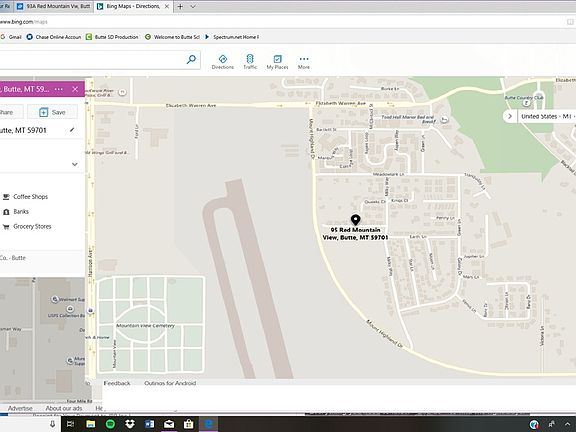Open the Chase Online Account bookmark
The height and width of the screenshot is (432, 576).
point(54,37)
